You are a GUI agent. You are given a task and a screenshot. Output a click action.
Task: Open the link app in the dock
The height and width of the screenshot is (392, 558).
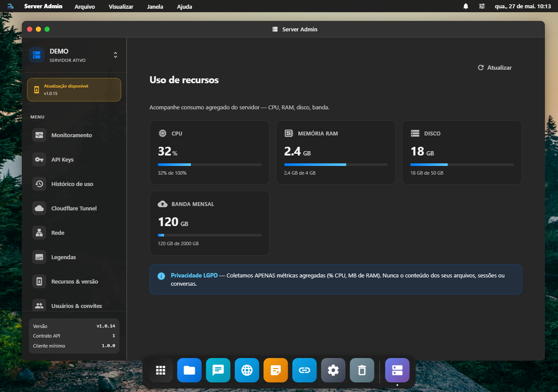[x=304, y=370]
